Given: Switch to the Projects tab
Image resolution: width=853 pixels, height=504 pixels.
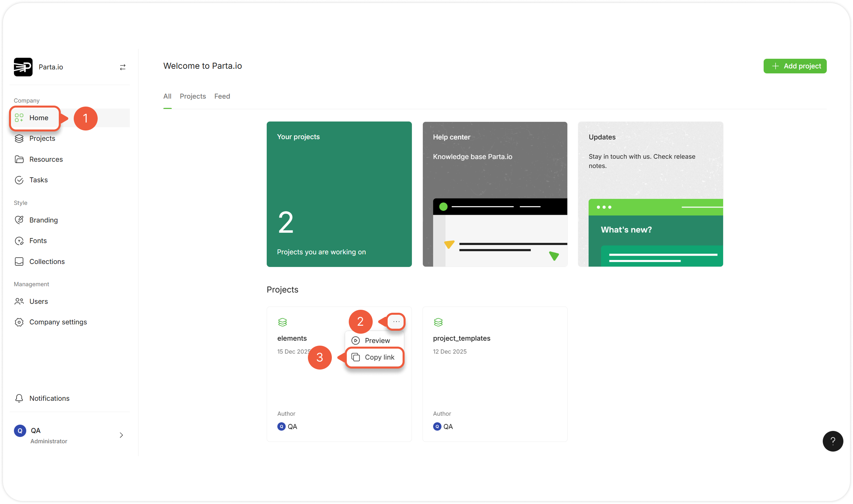Looking at the screenshot, I should click(193, 96).
